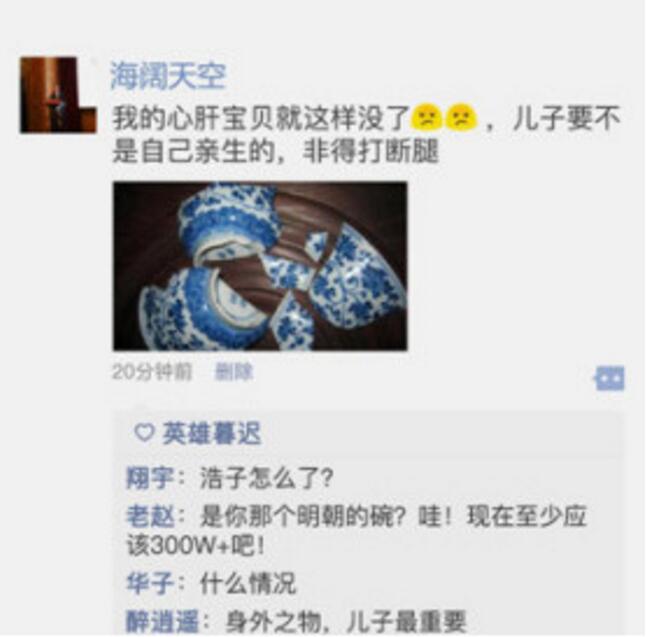Reply to comment 身外之物, 儿子最重要

pyautogui.click(x=346, y=621)
